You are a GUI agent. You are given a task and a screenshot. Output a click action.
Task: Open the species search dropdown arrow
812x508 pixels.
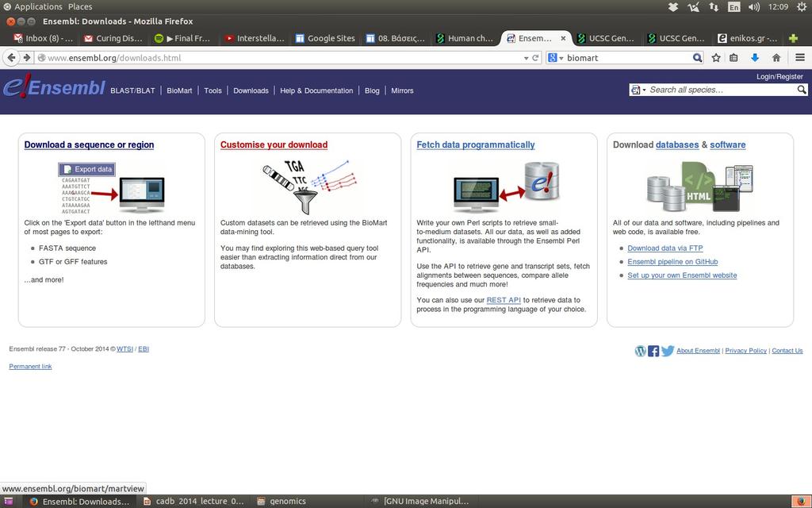(x=644, y=90)
